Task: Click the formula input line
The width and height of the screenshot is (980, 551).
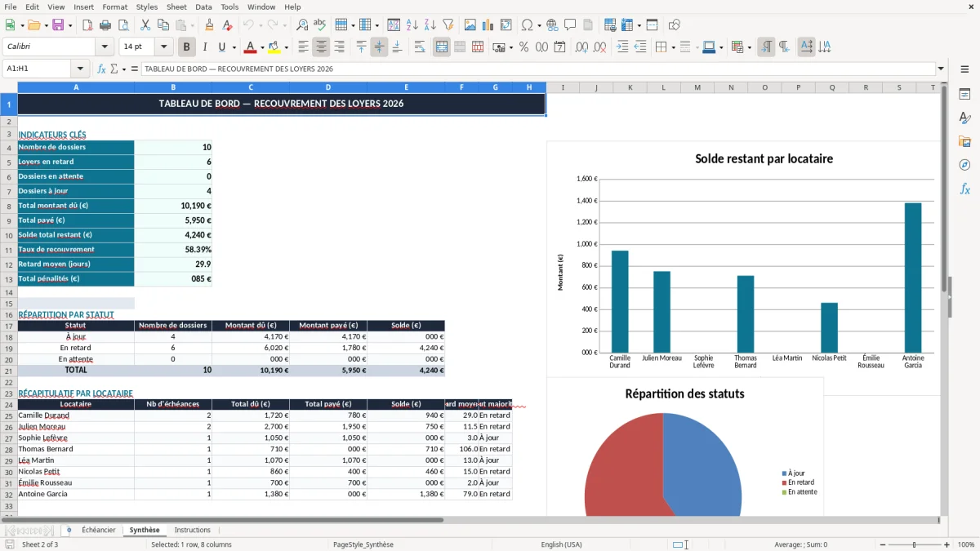Action: coord(537,69)
